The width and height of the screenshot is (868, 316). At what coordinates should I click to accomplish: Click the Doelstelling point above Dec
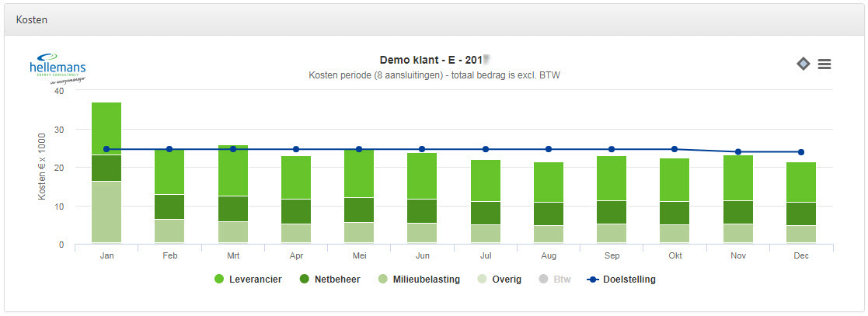tap(801, 152)
